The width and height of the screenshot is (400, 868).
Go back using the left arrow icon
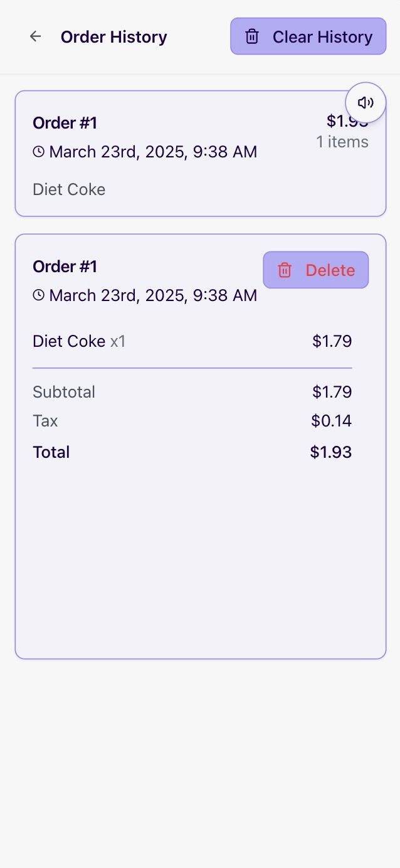coord(36,36)
